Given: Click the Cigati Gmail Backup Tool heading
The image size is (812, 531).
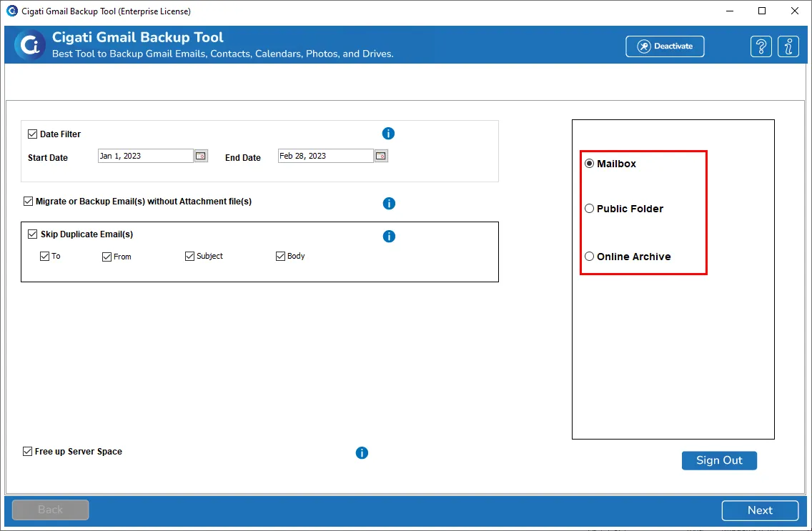Looking at the screenshot, I should pos(138,37).
